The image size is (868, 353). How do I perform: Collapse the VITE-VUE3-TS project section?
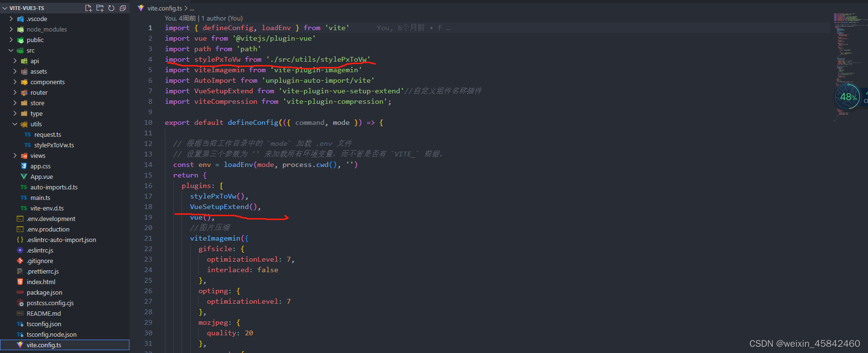point(5,8)
